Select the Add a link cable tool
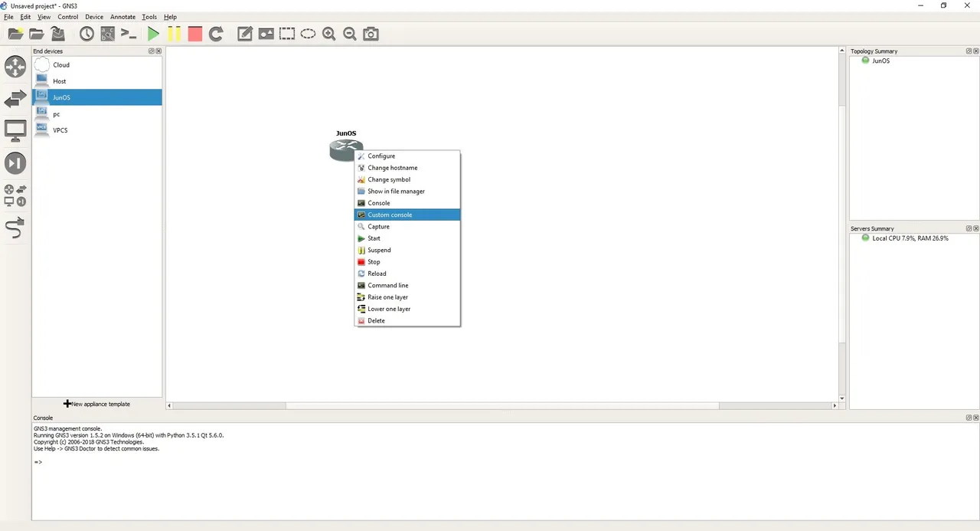This screenshot has height=531, width=980. [x=15, y=228]
